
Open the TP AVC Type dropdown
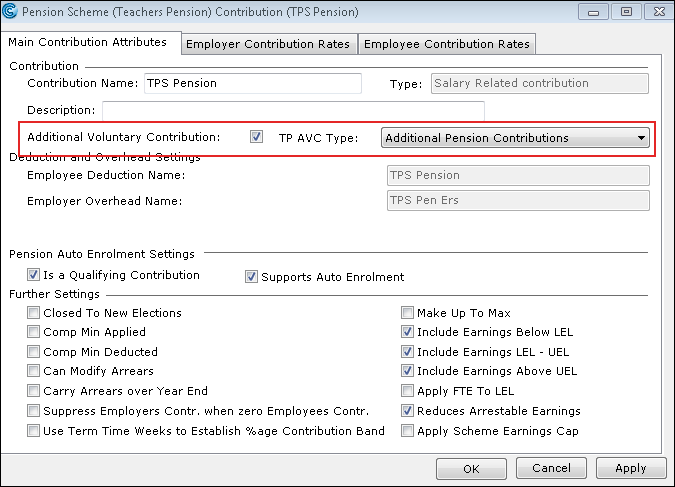click(x=515, y=138)
